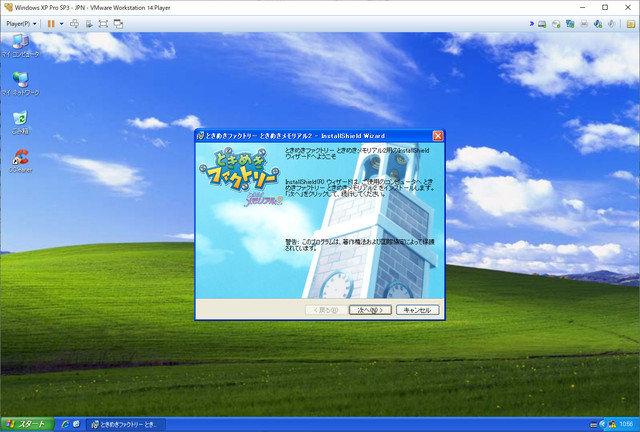Click the disabled 戻る(B) Back button
Screen dimensions: 640x432
327,310
